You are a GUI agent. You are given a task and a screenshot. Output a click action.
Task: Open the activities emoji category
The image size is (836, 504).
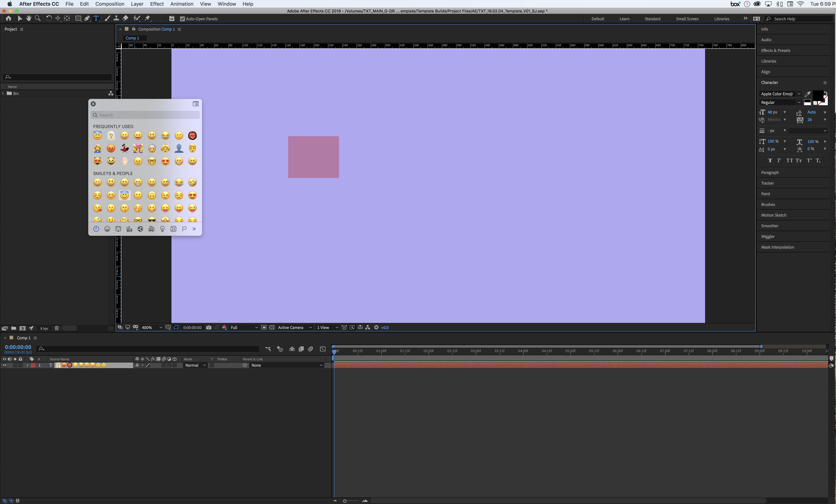(140, 229)
